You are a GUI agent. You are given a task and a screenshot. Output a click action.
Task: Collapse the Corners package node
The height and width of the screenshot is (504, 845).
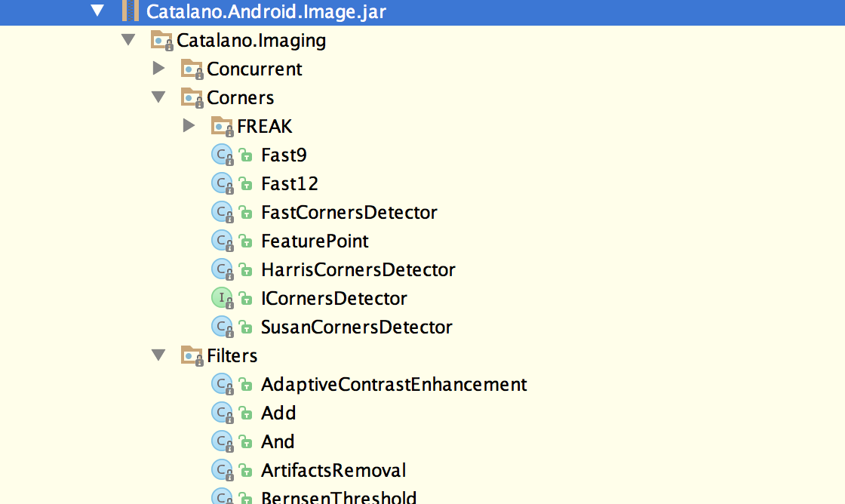click(x=158, y=97)
